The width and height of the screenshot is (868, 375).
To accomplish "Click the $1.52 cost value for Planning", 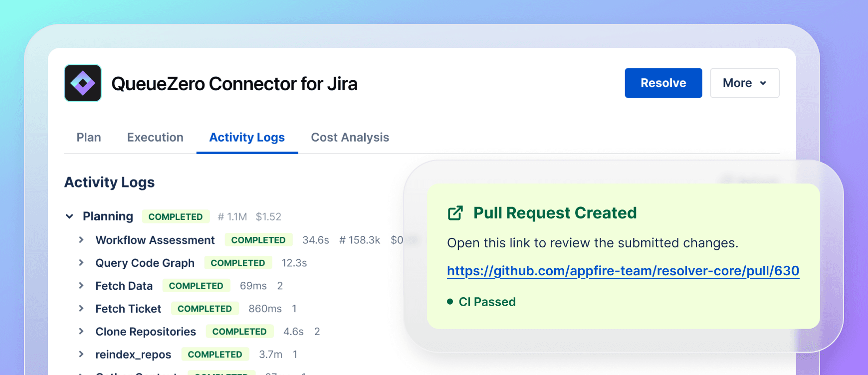I will 268,216.
